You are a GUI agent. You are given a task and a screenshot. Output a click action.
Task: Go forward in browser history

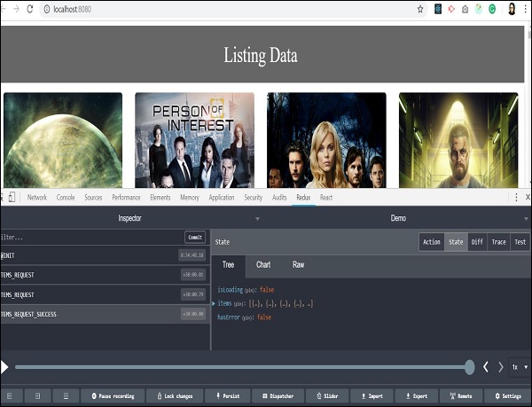coord(16,9)
